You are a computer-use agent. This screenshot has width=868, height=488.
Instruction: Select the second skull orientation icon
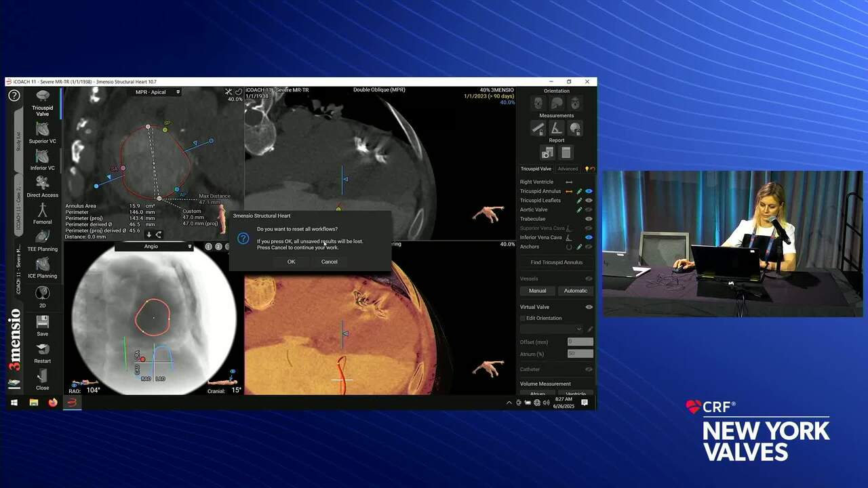(x=556, y=103)
